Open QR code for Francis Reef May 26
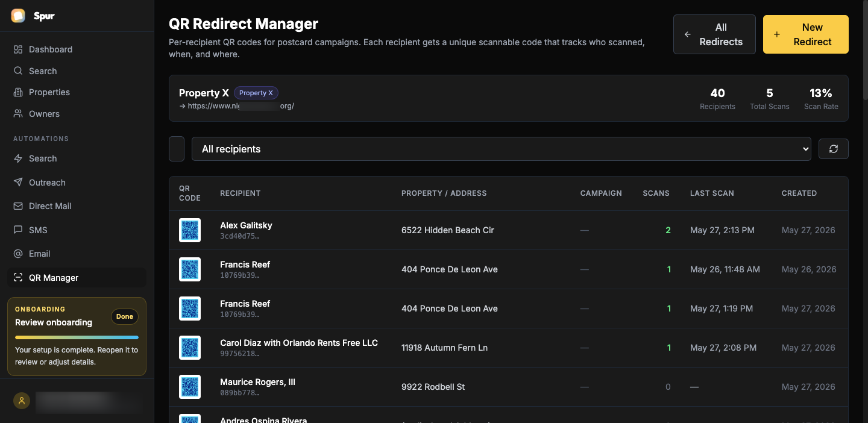The width and height of the screenshot is (868, 423). 190,269
